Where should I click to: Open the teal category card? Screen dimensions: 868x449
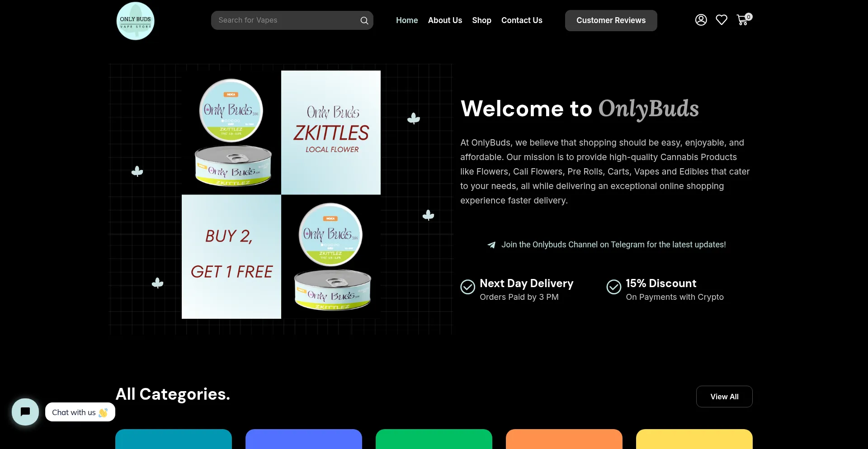click(x=174, y=439)
